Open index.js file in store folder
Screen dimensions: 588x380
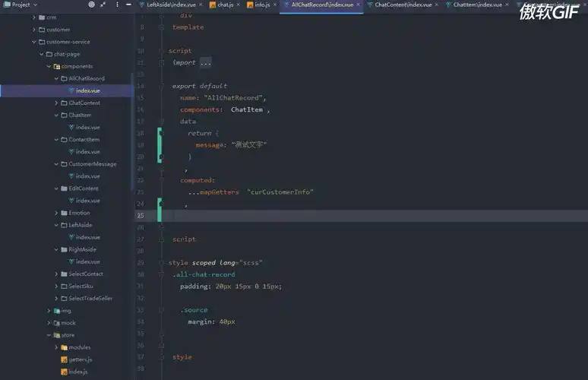[77, 372]
